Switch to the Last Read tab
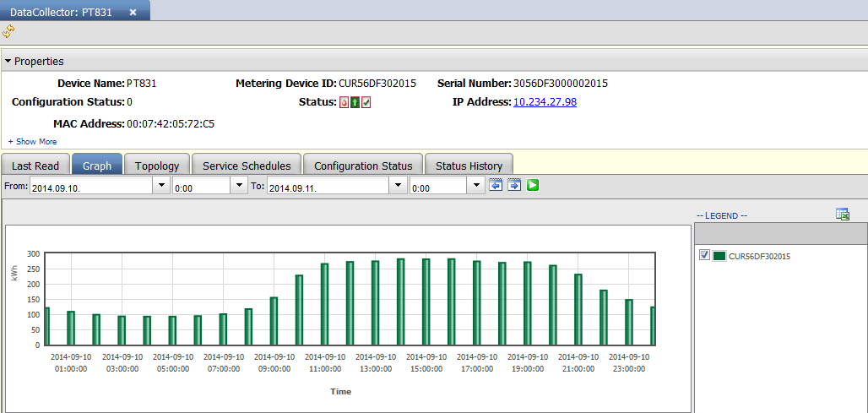This screenshot has width=868, height=413. coord(35,166)
